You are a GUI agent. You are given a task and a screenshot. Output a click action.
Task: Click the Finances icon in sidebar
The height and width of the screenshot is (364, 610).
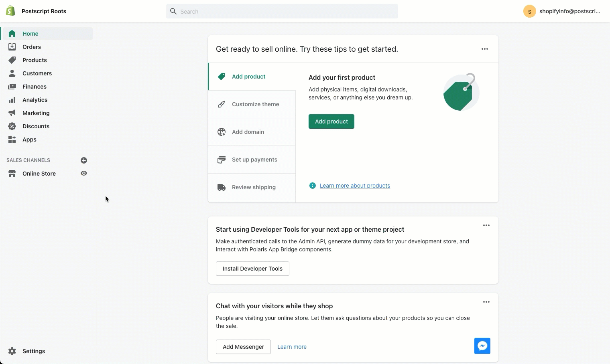[12, 87]
